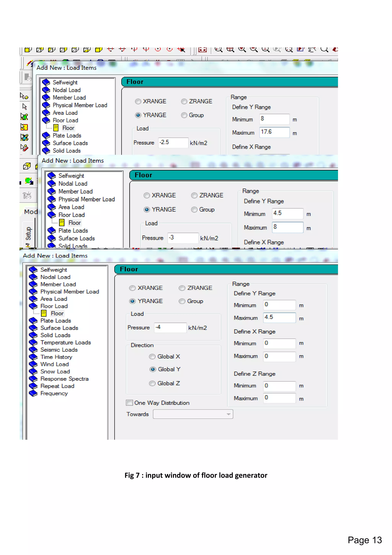Click Selfweight book icon in top dialog

(46, 82)
